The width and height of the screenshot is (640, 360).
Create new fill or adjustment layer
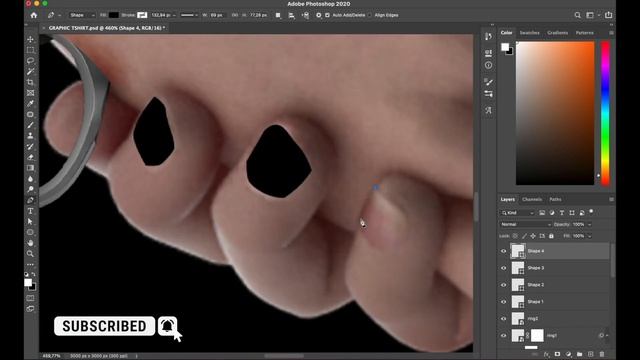tap(569, 354)
